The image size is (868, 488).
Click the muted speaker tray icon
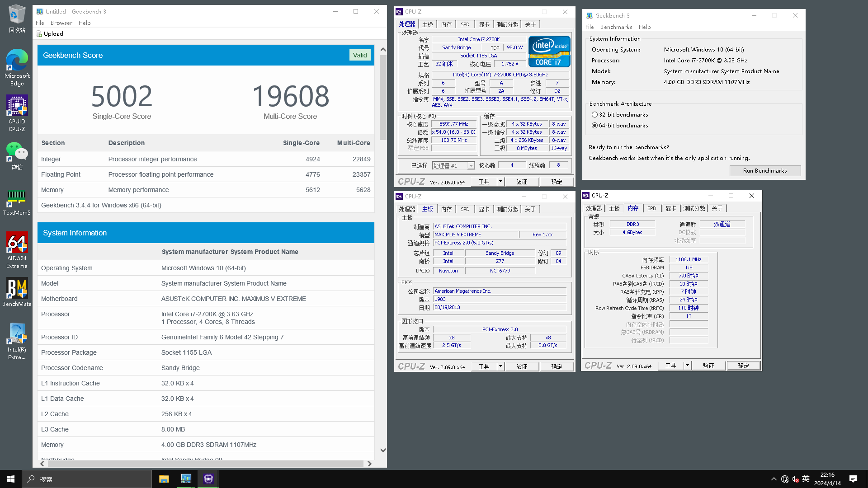[795, 479]
